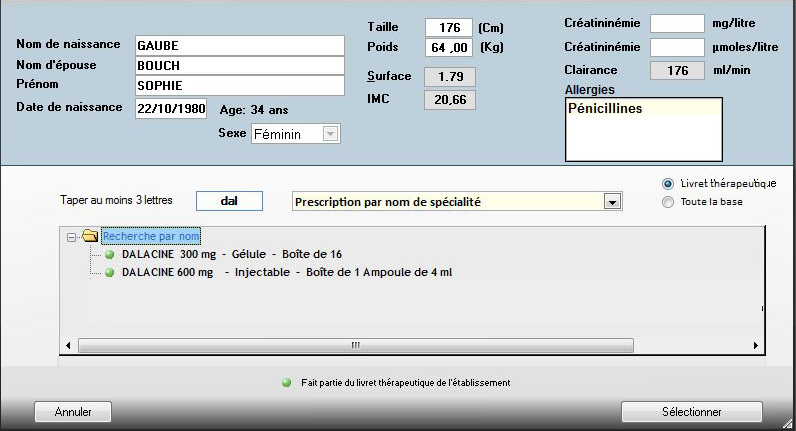Image resolution: width=796 pixels, height=431 pixels.
Task: Click the IMC value 20,66
Action: [450, 100]
